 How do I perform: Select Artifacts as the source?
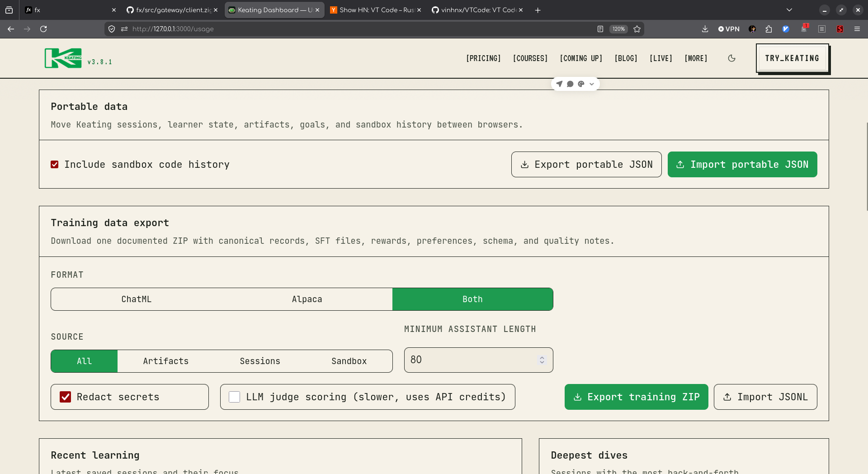click(x=166, y=361)
